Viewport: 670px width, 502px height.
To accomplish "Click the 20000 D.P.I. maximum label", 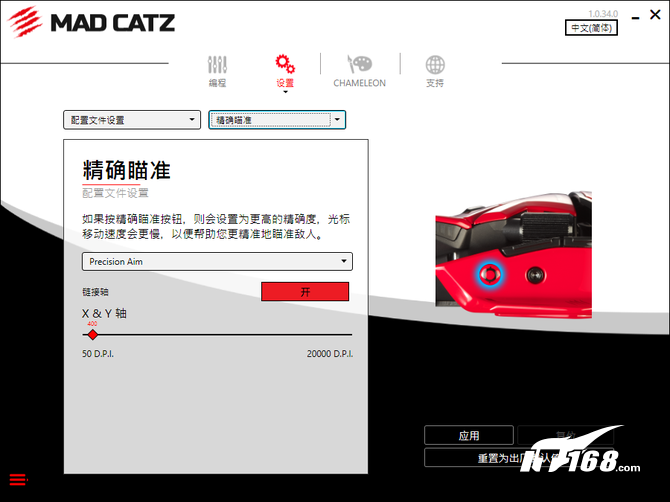I will click(329, 354).
